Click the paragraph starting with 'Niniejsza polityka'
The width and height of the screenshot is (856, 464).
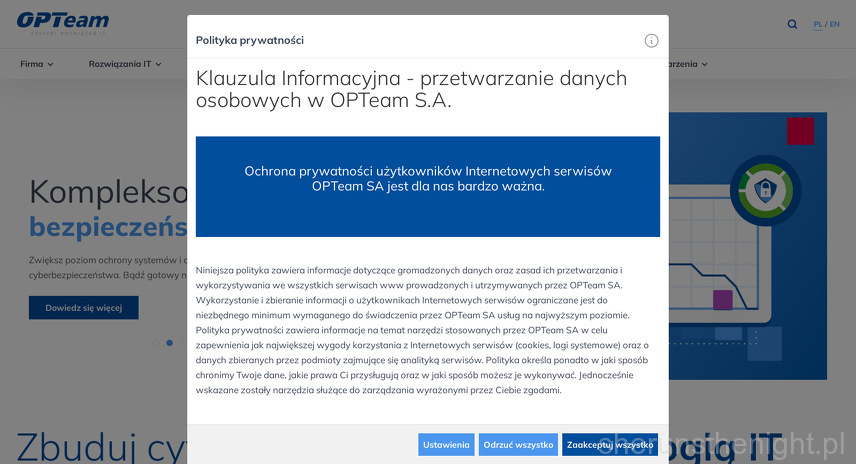click(422, 330)
